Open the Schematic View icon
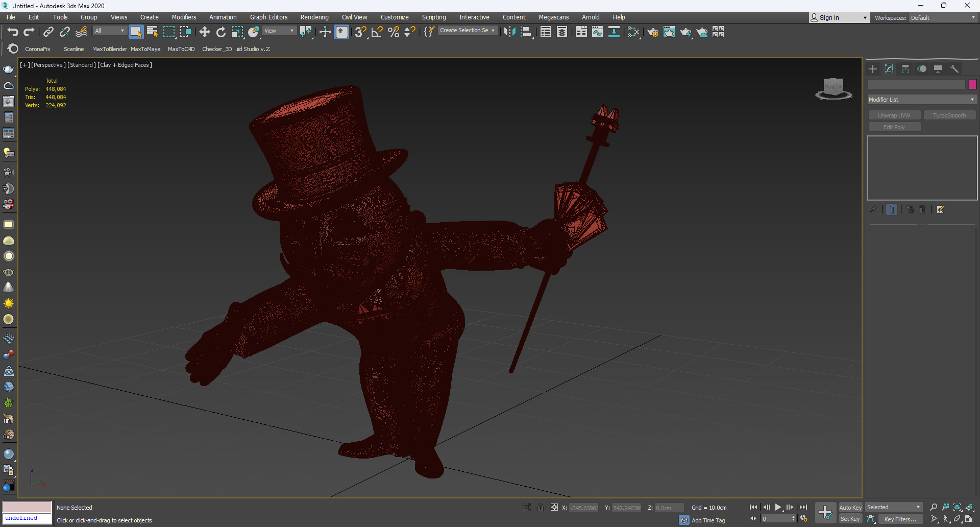980x527 pixels. click(614, 32)
